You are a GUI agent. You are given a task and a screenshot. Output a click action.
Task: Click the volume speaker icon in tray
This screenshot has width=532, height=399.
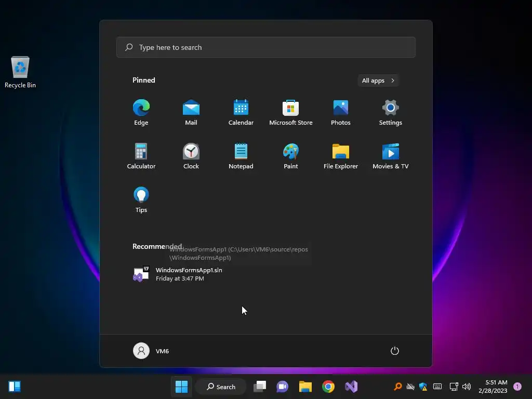coord(467,387)
